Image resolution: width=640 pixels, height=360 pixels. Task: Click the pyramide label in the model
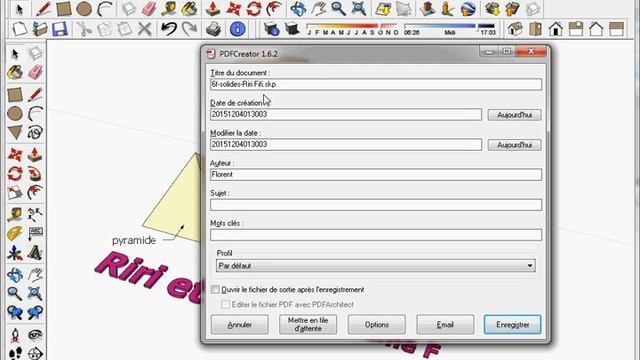click(x=134, y=240)
